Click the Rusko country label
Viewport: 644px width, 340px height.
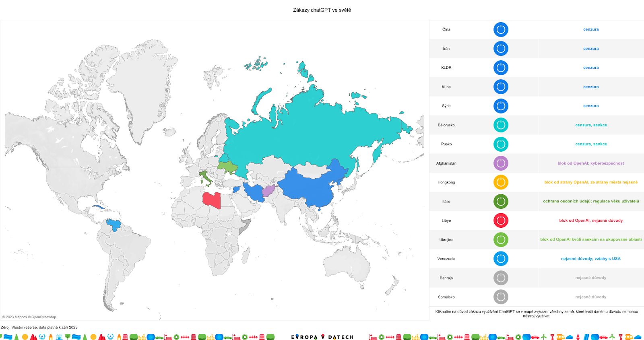pos(446,144)
